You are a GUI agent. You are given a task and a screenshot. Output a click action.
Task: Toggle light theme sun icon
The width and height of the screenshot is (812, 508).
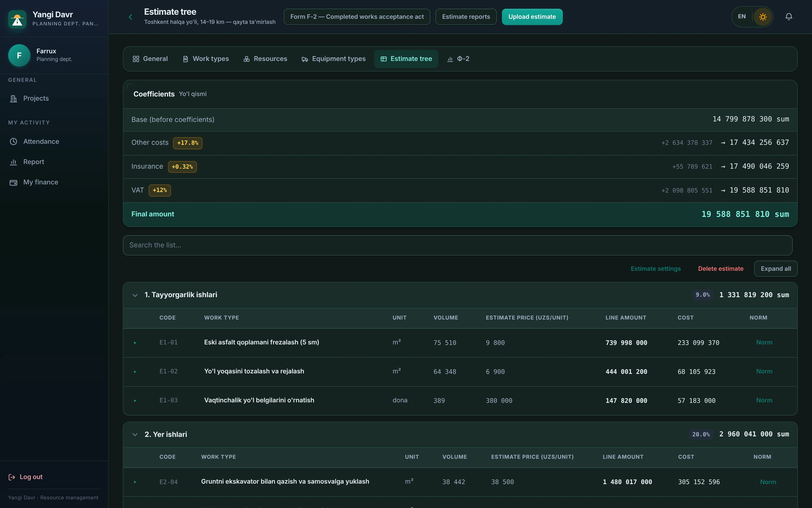pos(763,17)
